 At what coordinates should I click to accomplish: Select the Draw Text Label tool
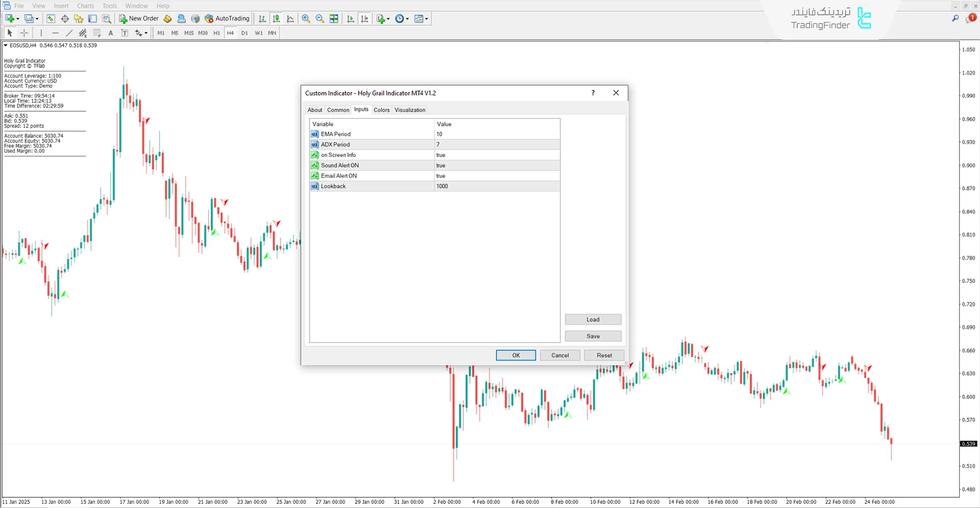(x=124, y=33)
